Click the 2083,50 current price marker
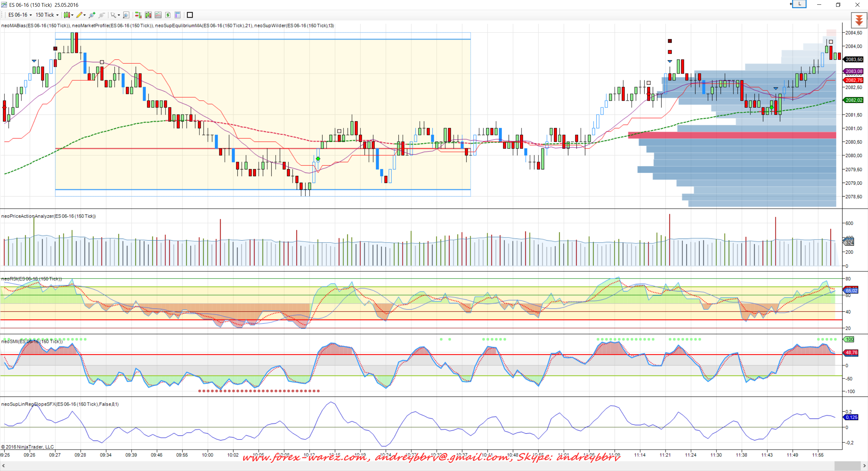This screenshot has height=471, width=868. [853, 59]
